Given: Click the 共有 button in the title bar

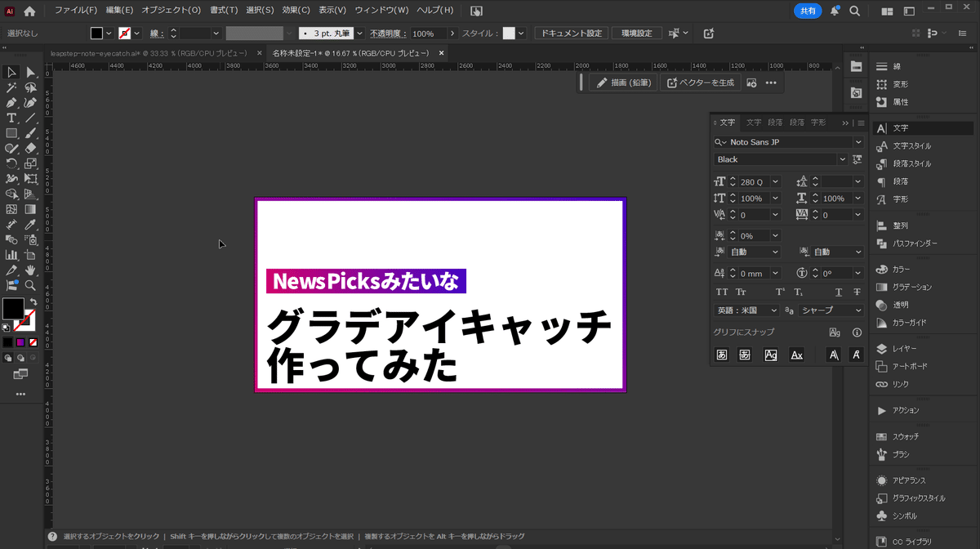Looking at the screenshot, I should pos(808,11).
